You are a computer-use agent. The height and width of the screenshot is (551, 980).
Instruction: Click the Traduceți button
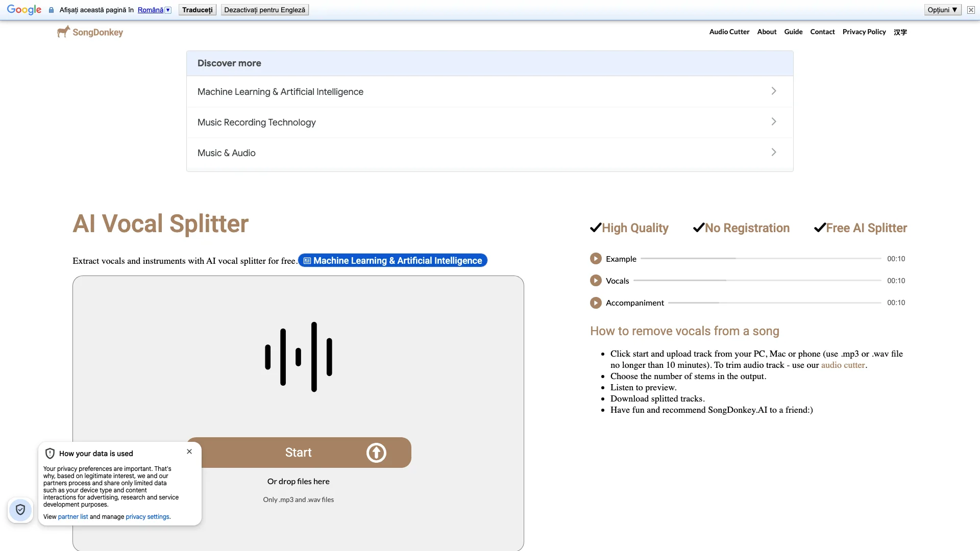(198, 10)
